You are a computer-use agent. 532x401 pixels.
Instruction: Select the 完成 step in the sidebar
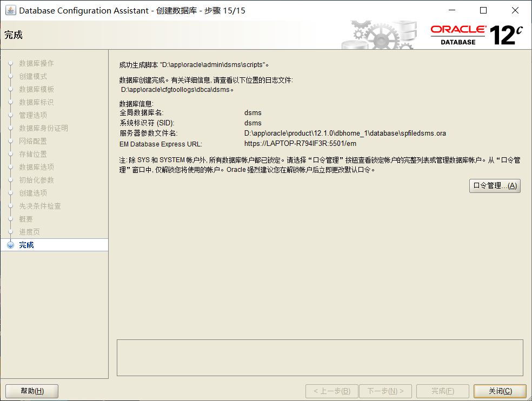pos(54,245)
